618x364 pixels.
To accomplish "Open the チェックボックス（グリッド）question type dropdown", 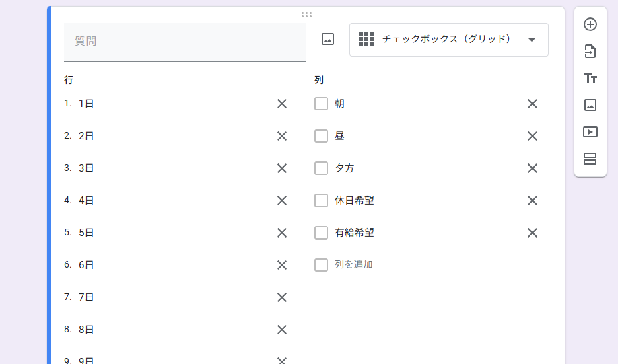I will click(x=448, y=40).
